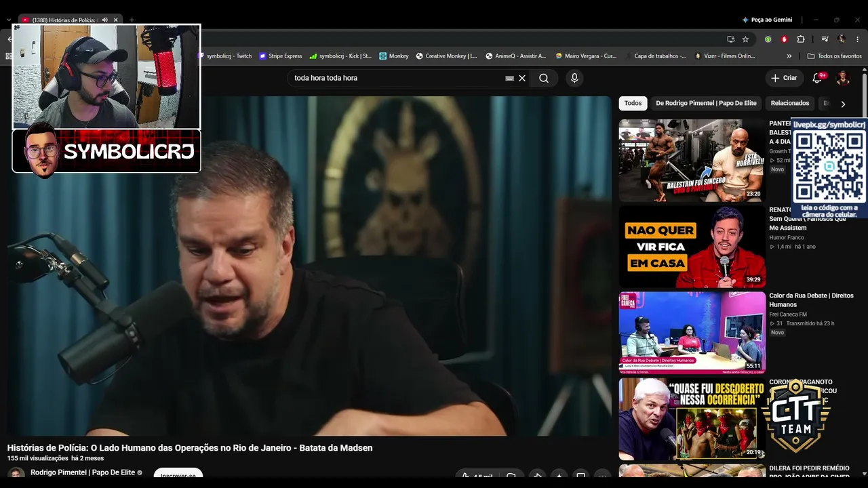Screen dimensions: 868x488
Task: Select the Todos filter chip
Action: 633,103
